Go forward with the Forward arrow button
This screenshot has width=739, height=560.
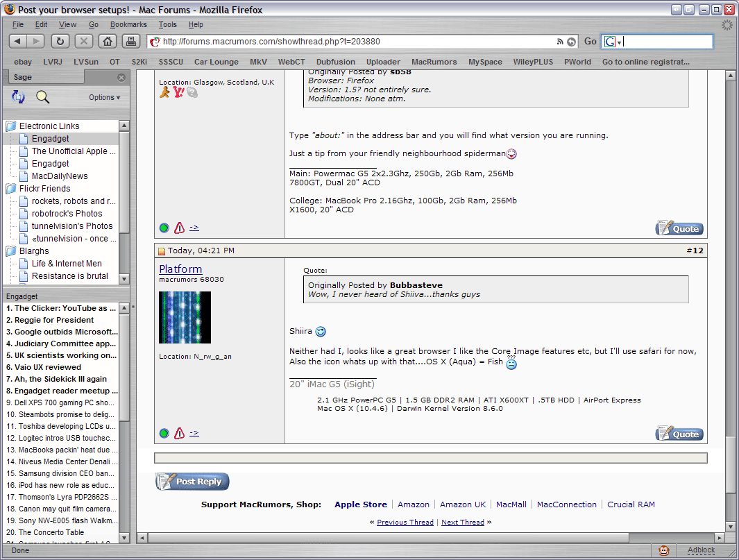click(36, 42)
